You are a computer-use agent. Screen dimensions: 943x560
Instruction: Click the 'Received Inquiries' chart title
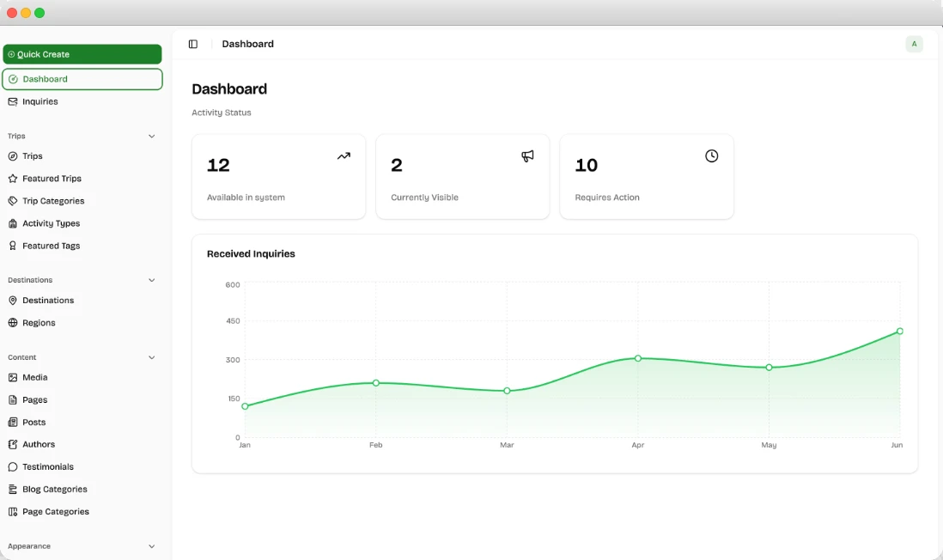251,254
